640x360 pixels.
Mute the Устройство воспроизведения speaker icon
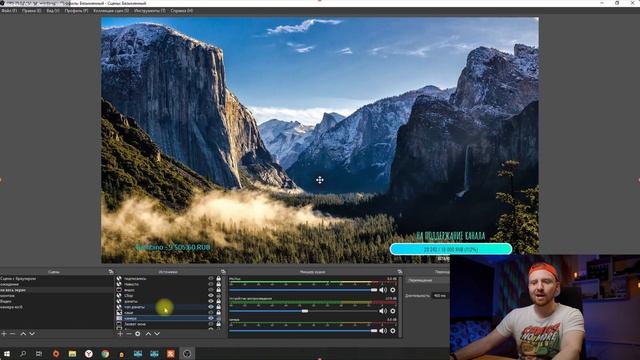coord(383,311)
